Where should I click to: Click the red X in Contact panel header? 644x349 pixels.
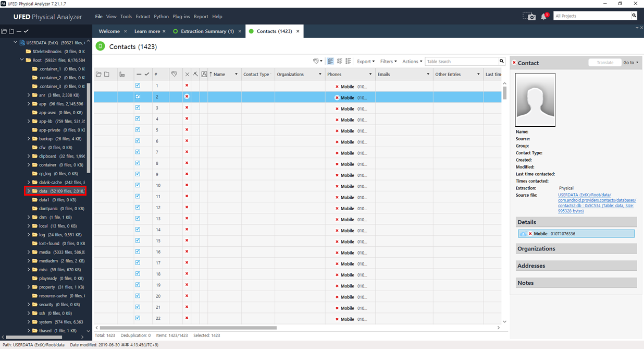[514, 63]
